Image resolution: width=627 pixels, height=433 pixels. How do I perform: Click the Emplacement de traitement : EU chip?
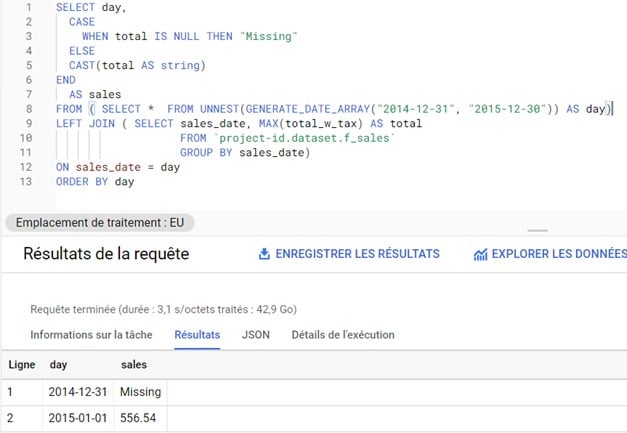click(x=100, y=223)
